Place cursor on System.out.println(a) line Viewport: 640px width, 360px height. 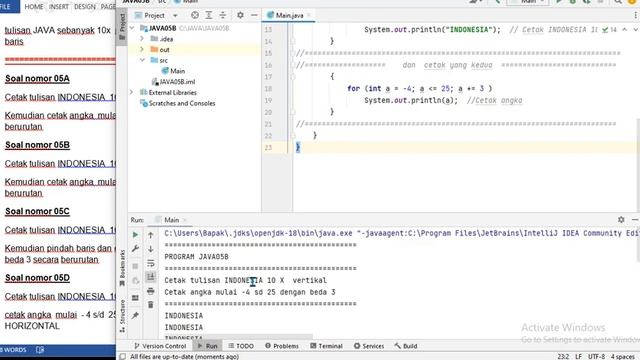411,100
